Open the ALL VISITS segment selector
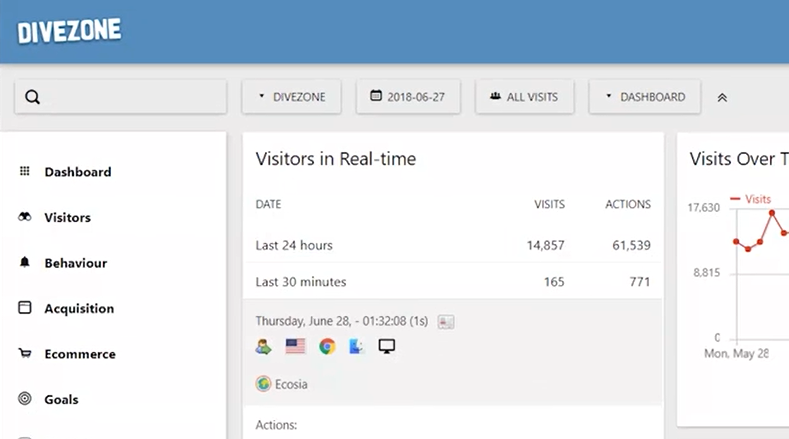The image size is (789, 439). (x=524, y=97)
